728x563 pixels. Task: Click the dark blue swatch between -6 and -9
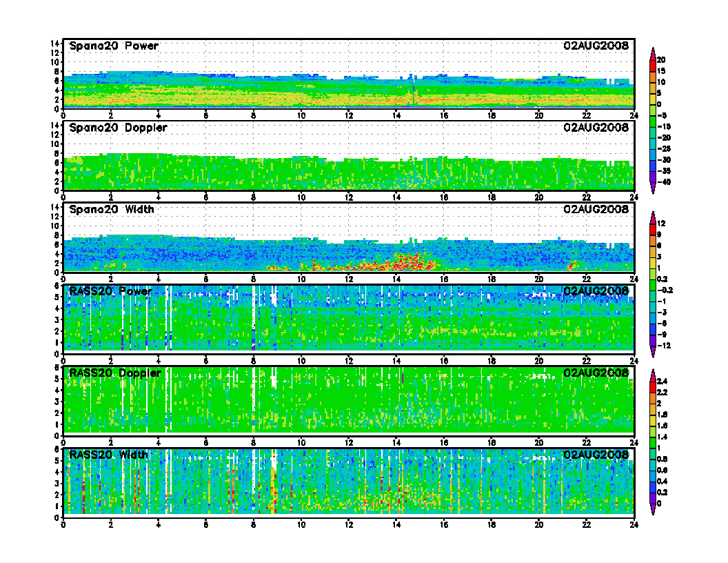(x=653, y=329)
